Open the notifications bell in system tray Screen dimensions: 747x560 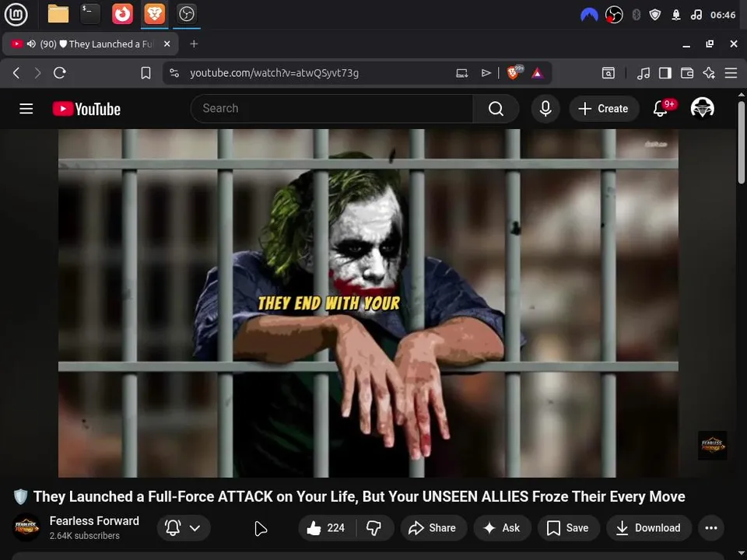tap(676, 15)
